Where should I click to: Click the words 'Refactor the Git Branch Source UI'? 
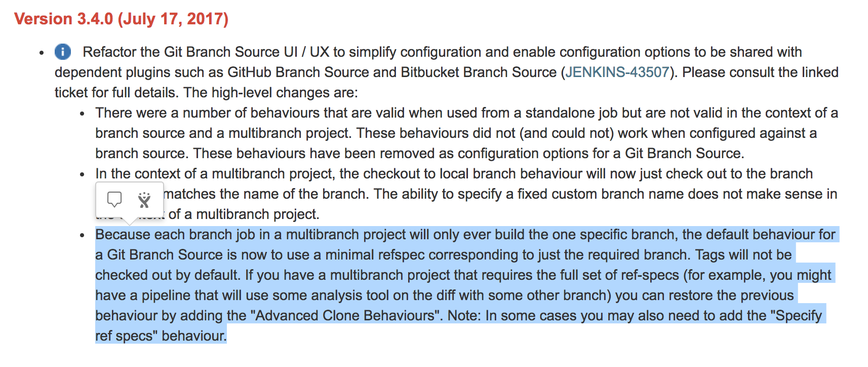tap(190, 52)
